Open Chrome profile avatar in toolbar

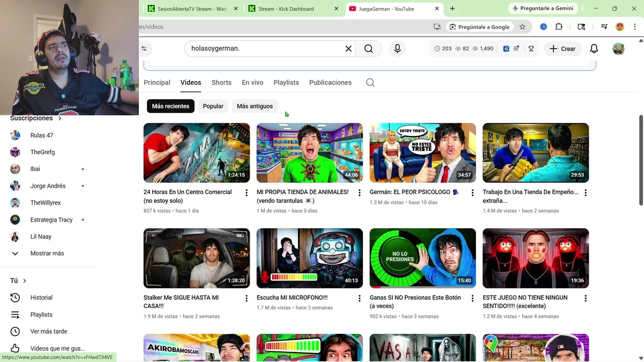click(x=620, y=27)
